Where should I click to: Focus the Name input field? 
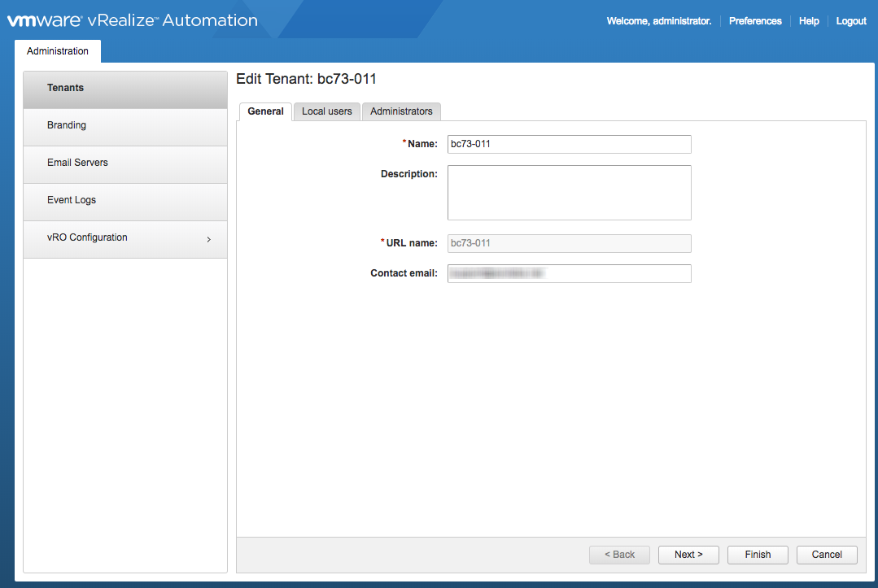(x=570, y=144)
